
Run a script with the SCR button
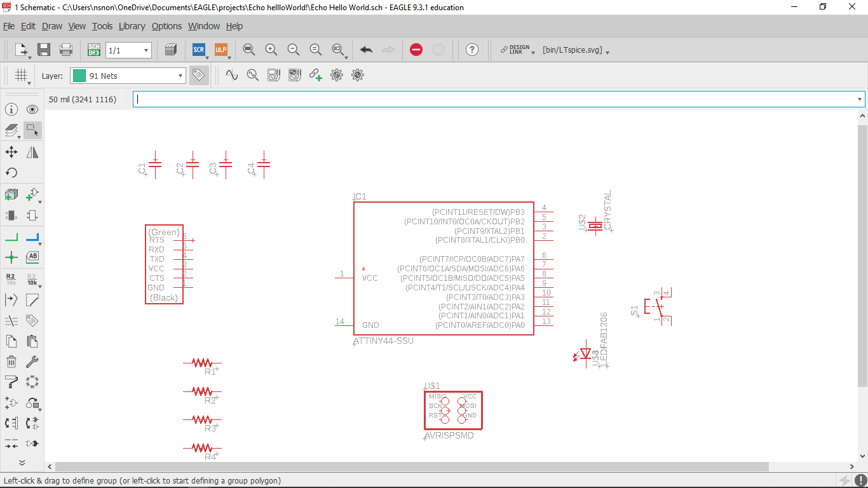point(199,50)
